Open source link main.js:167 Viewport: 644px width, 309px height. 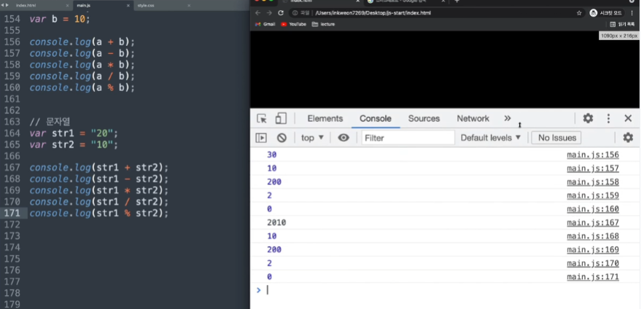593,222
